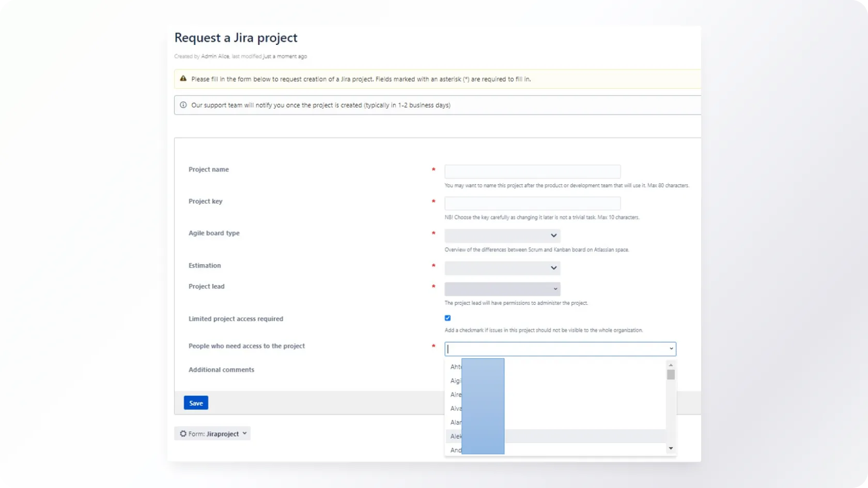This screenshot has width=868, height=488.
Task: Click the info circle icon in notice
Action: point(183,105)
